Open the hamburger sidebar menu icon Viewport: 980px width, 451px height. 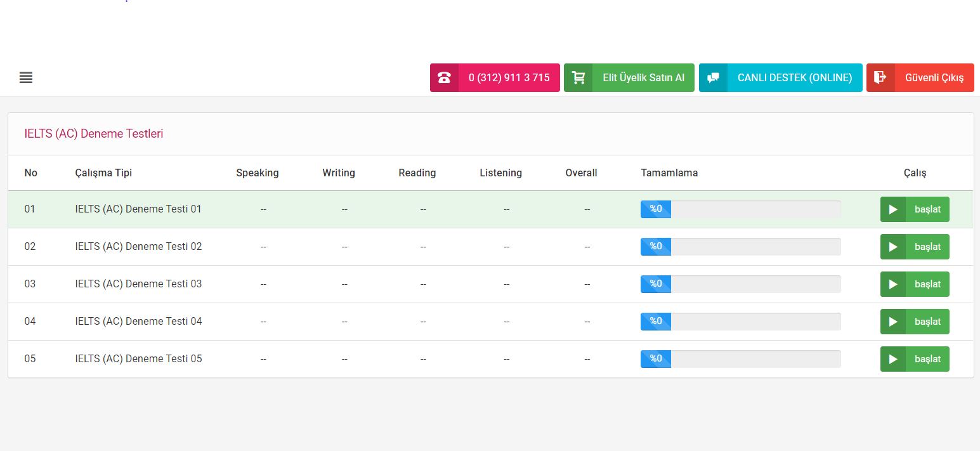point(26,78)
